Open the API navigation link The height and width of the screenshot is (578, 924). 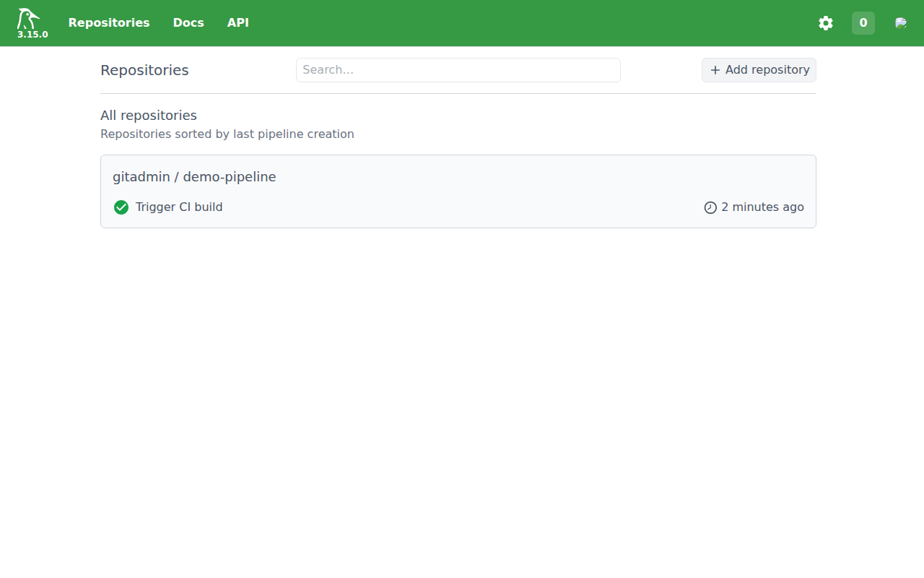(x=238, y=23)
